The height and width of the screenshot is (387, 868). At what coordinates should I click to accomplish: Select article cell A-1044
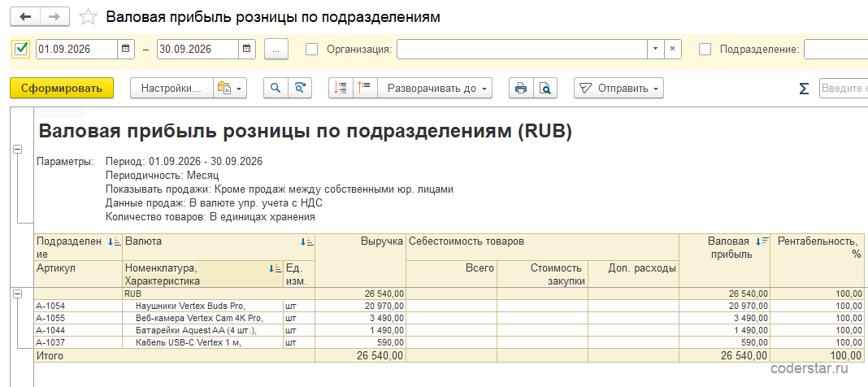79,331
